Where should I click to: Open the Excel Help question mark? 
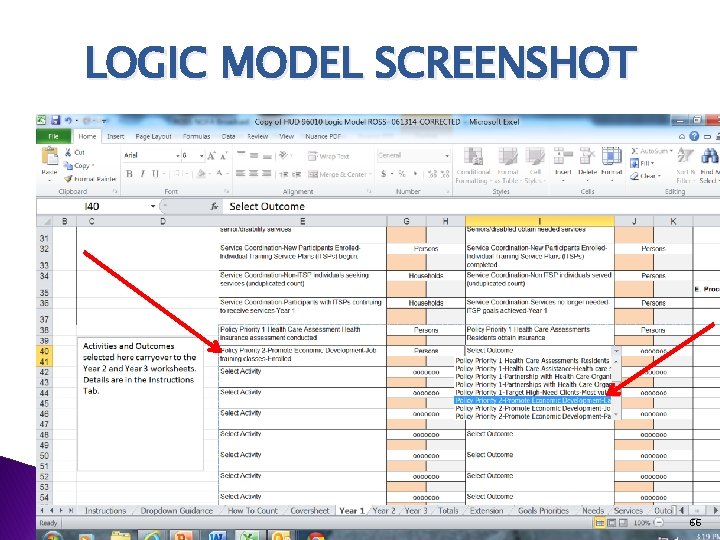[694, 136]
